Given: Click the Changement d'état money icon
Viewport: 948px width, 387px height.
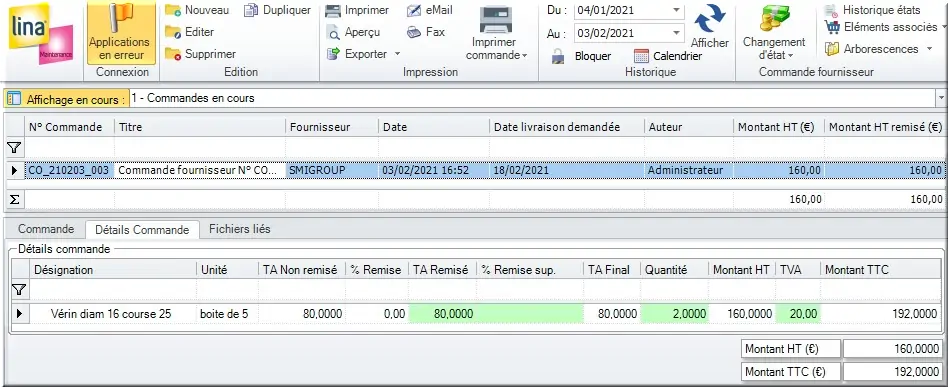Looking at the screenshot, I should (x=774, y=19).
